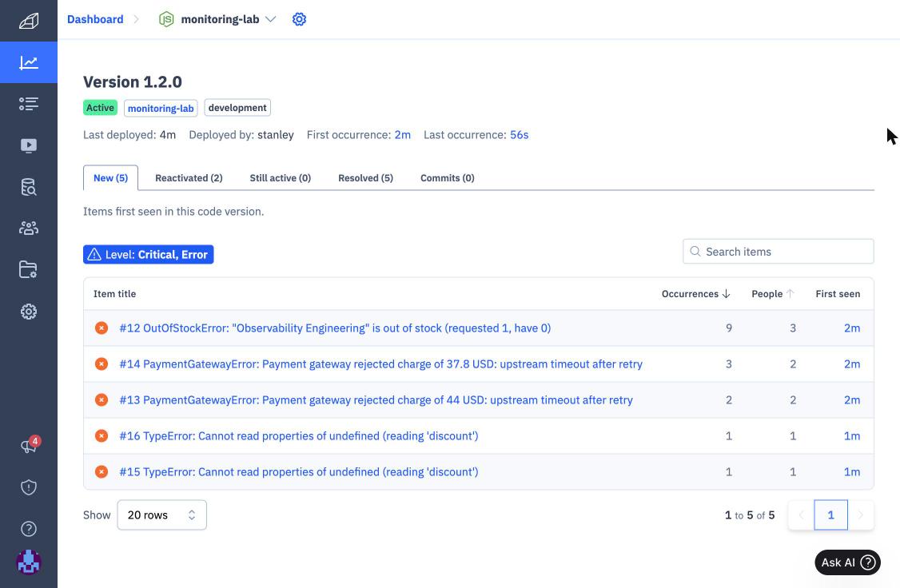Open the shield alert icon in sidebar

29,487
